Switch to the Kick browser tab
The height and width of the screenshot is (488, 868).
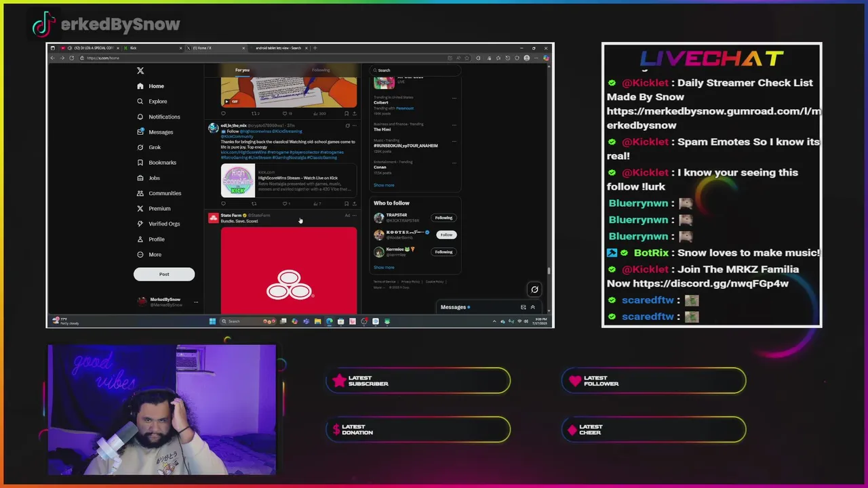(153, 48)
